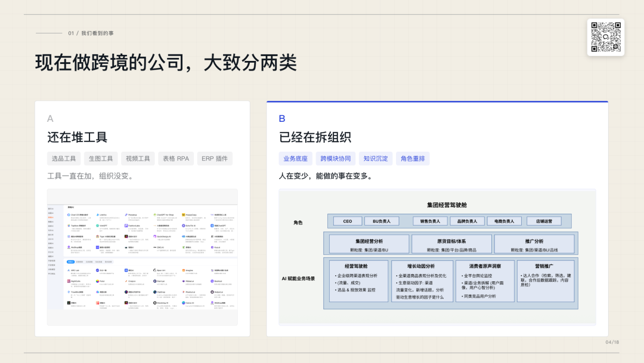Select the 角色重排 tag
The width and height of the screenshot is (644, 363).
click(x=413, y=159)
